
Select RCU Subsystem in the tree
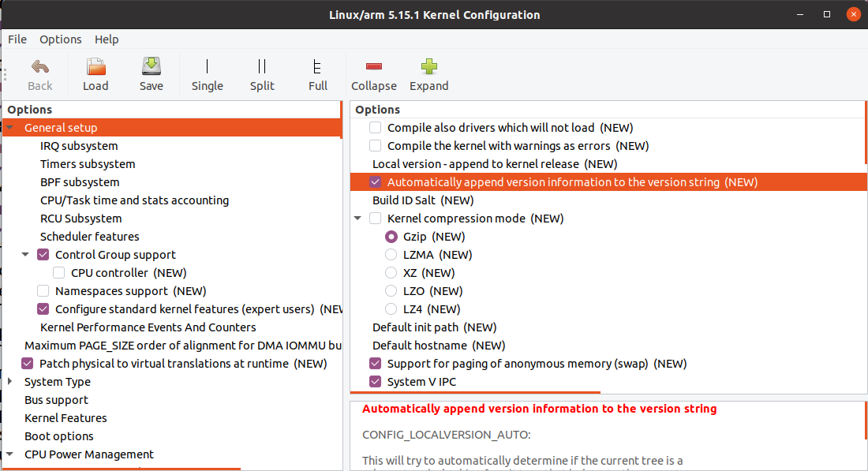[80, 219]
